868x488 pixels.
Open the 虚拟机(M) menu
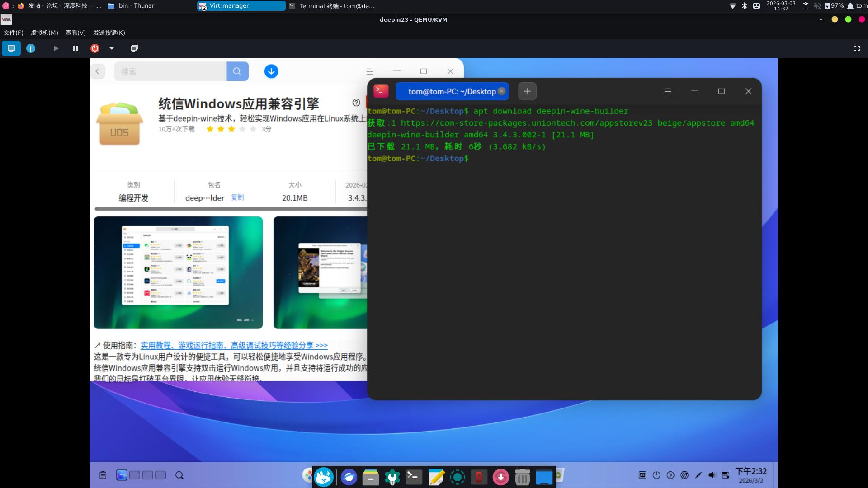[44, 33]
